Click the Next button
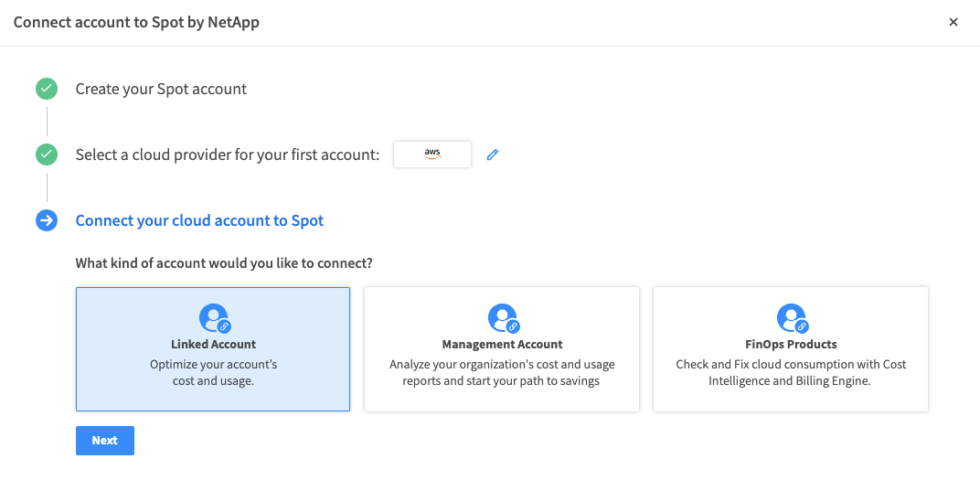Screen dimensions: 980x480 (x=105, y=441)
